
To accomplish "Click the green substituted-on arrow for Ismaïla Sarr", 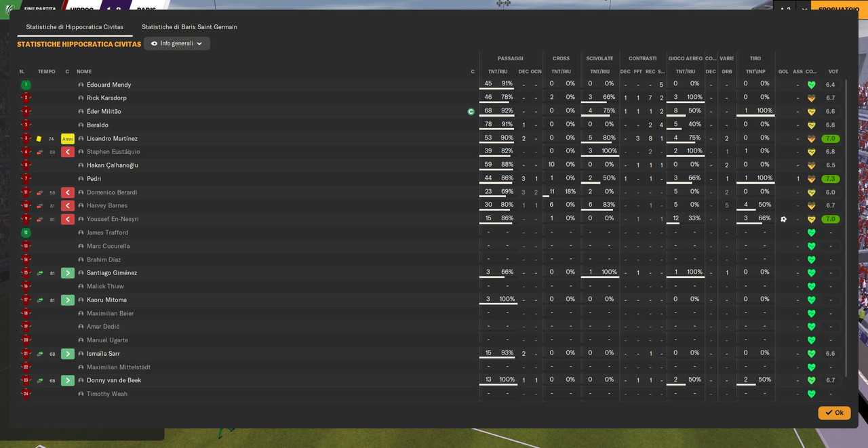I will click(68, 354).
